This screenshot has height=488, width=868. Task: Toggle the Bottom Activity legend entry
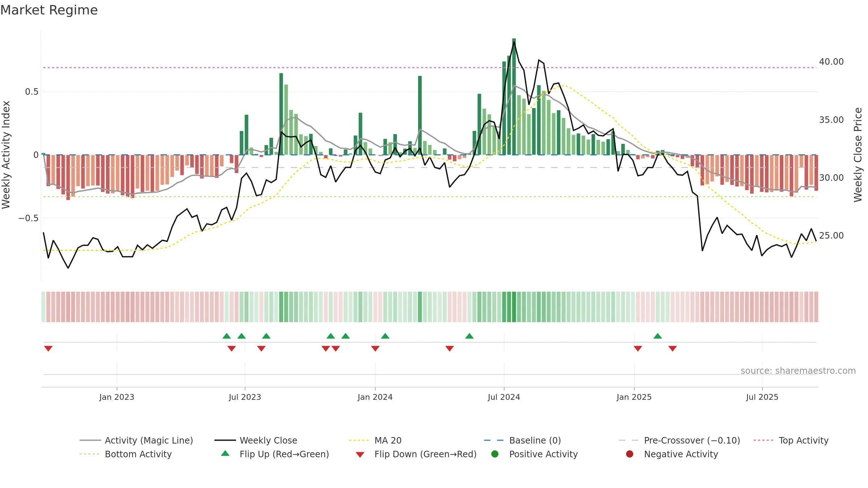click(x=125, y=454)
